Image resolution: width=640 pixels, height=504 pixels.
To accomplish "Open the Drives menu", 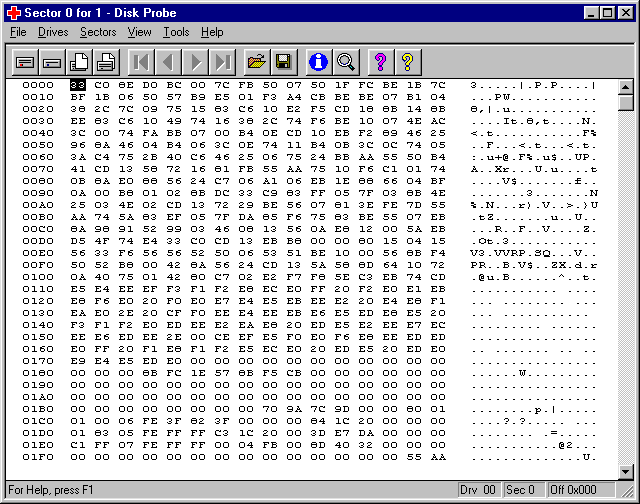I will 53,32.
